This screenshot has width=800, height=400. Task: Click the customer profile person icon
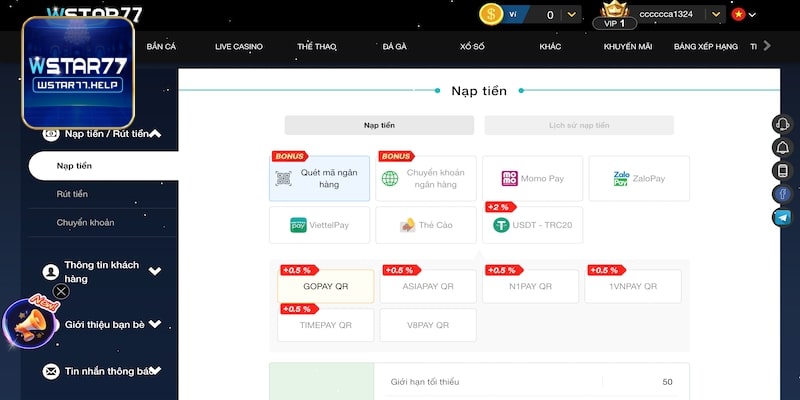51,272
